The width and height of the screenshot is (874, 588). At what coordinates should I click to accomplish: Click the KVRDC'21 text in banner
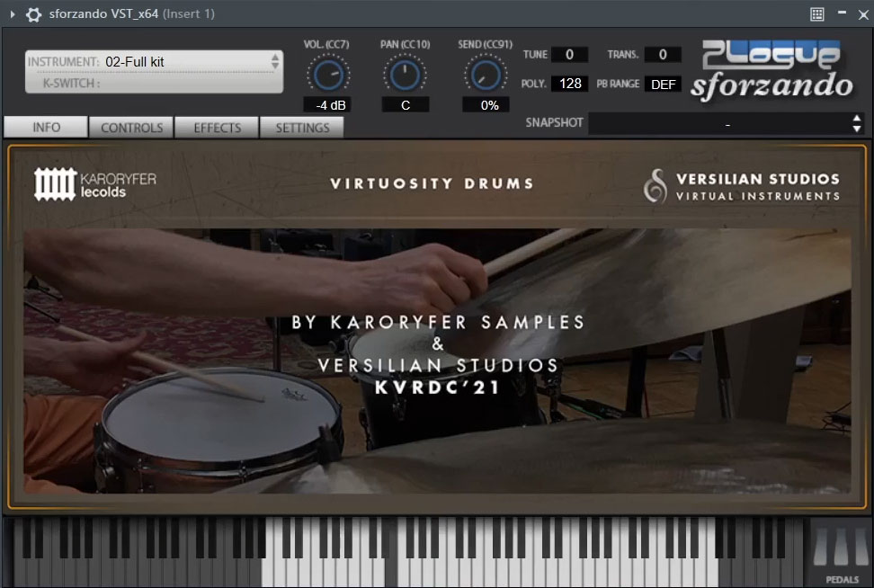click(x=437, y=387)
